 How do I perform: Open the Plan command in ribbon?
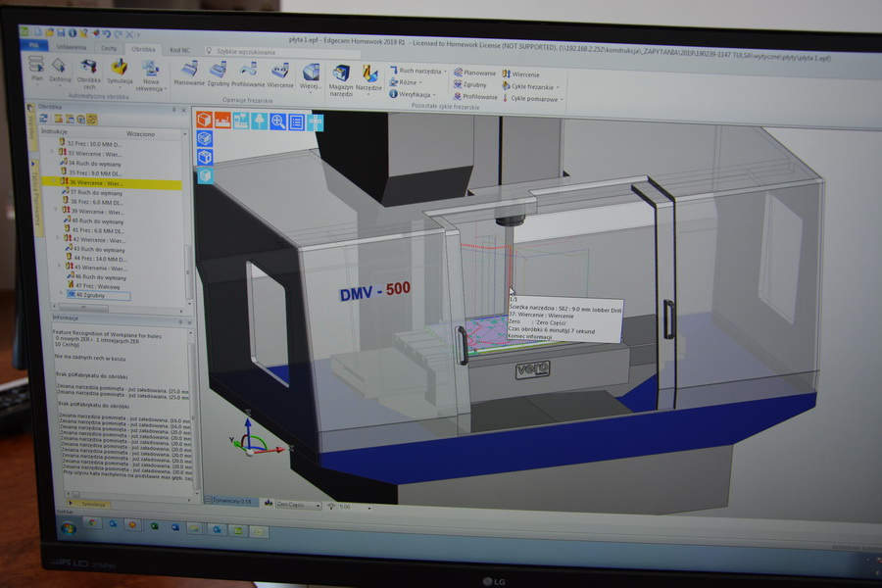click(36, 69)
